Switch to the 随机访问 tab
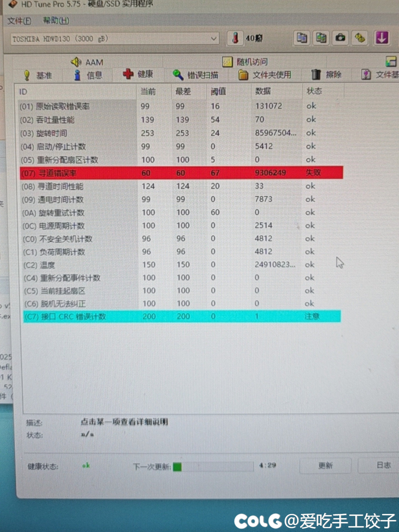The width and height of the screenshot is (399, 532). pos(245,62)
